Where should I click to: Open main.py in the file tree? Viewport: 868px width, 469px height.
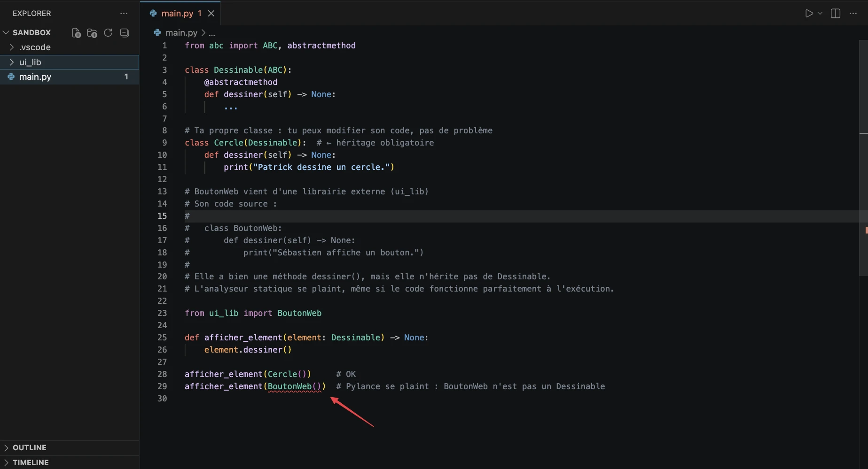click(35, 77)
